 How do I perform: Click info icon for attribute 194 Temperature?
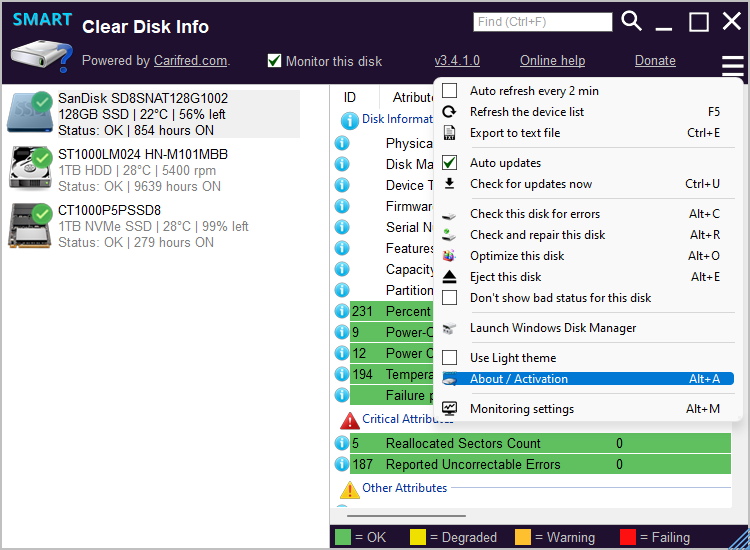[x=342, y=374]
